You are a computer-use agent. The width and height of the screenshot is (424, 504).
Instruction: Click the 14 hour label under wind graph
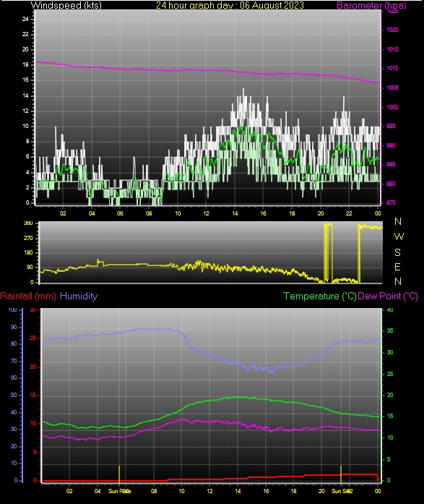click(235, 213)
